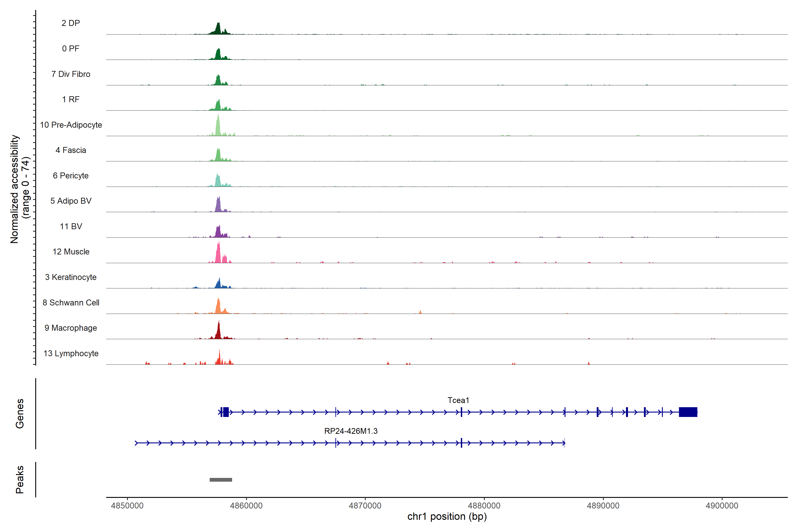
Task: Select the 2 DP track label
Action: coord(70,23)
